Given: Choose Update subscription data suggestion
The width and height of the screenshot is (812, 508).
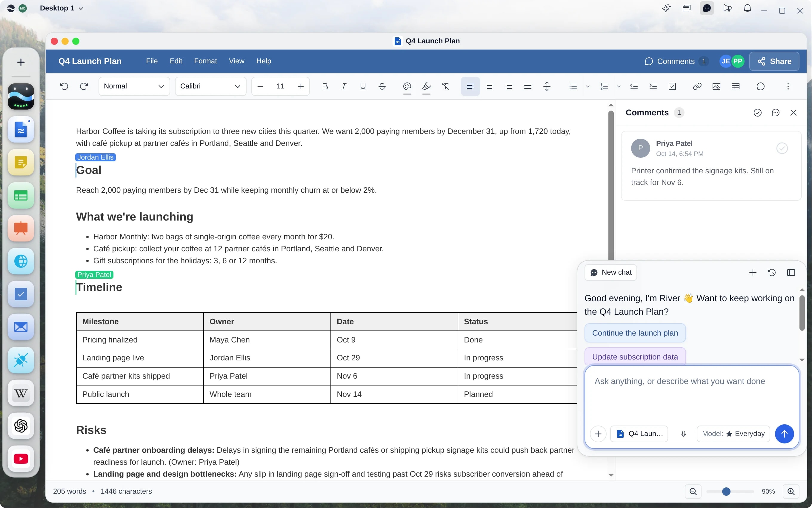Looking at the screenshot, I should click(x=635, y=356).
